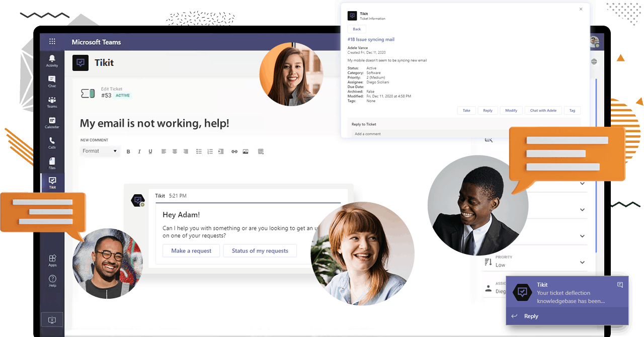
Task: Align comment text to the right
Action: tap(186, 151)
